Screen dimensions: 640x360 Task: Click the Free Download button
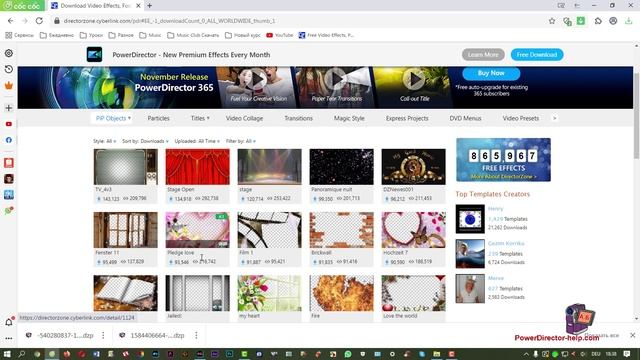point(537,54)
